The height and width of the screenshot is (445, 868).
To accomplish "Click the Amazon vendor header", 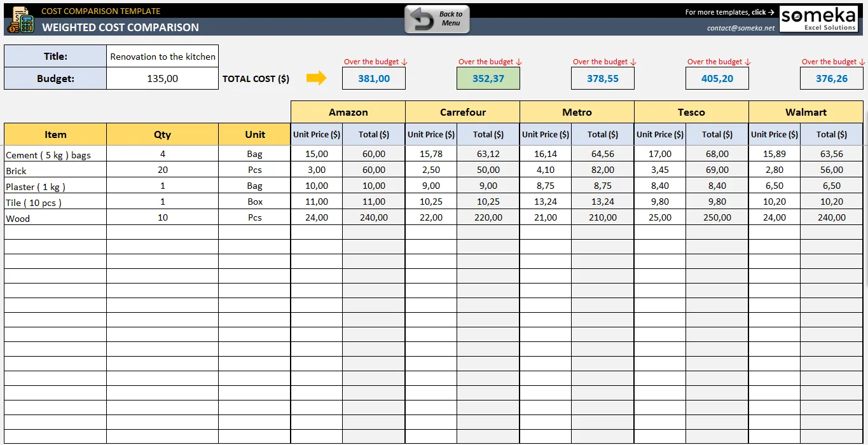I will 348,112.
